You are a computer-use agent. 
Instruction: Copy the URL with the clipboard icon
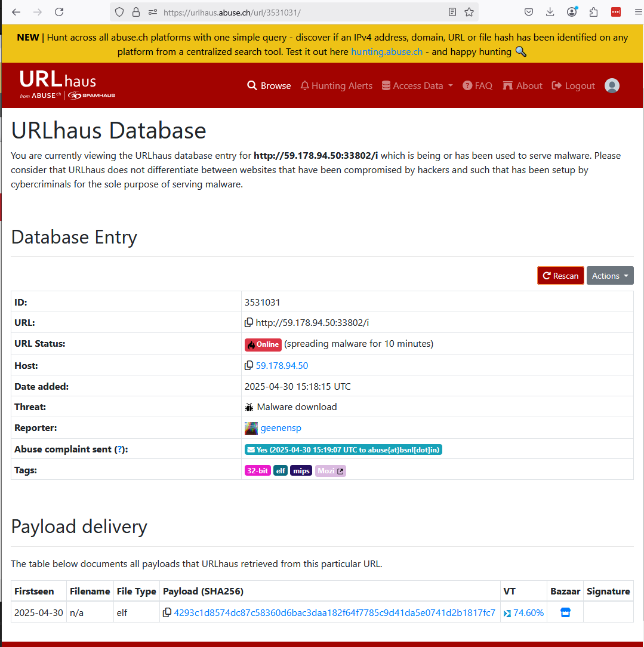249,322
